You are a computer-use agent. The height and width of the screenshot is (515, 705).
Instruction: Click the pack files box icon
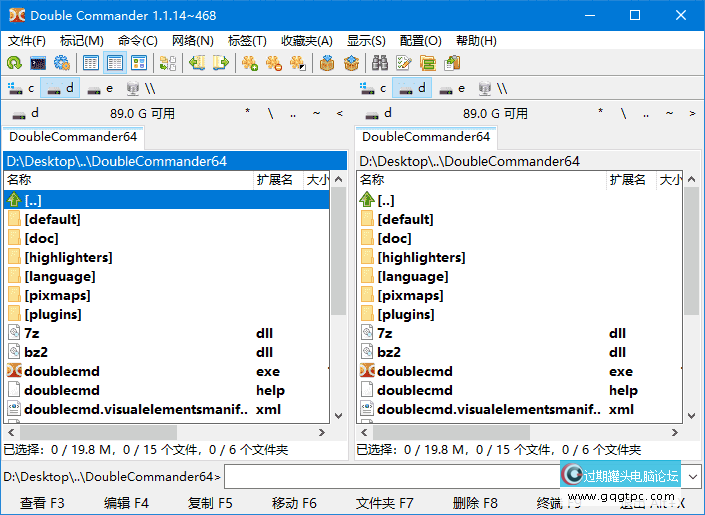click(x=326, y=63)
